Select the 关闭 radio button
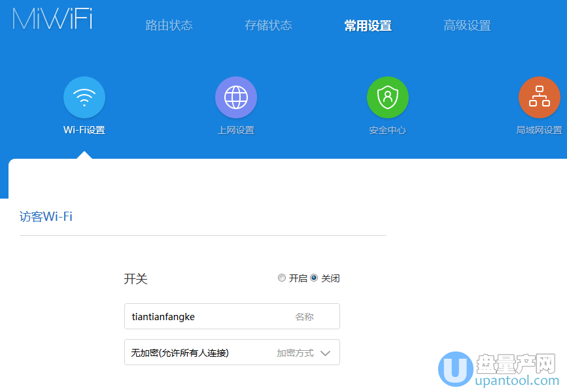 pyautogui.click(x=314, y=278)
